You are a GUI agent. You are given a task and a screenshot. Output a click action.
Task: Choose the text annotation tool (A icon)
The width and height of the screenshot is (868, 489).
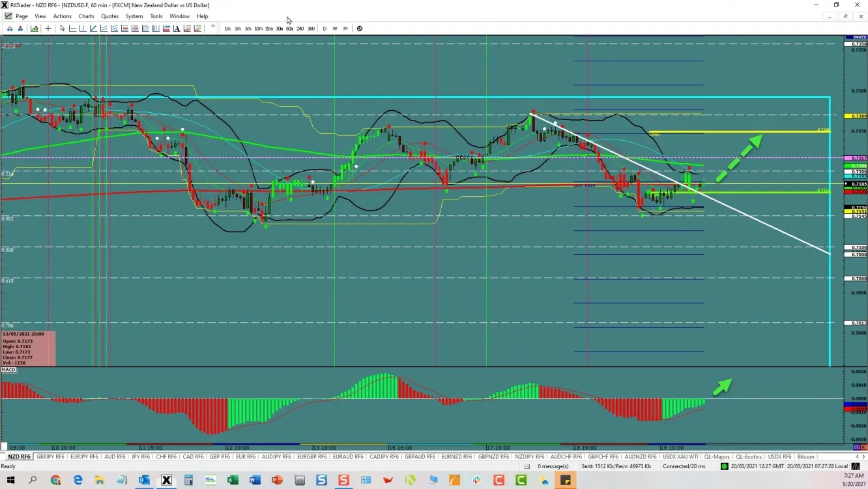click(x=177, y=29)
